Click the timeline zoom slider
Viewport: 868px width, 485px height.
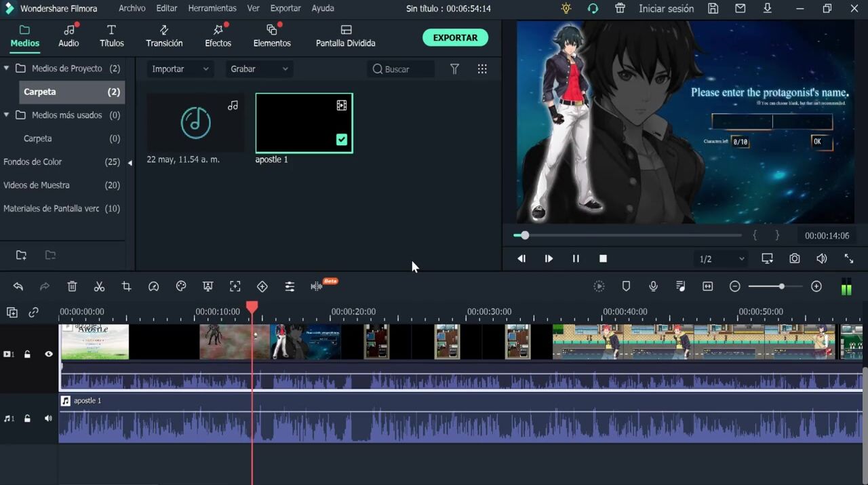776,287
